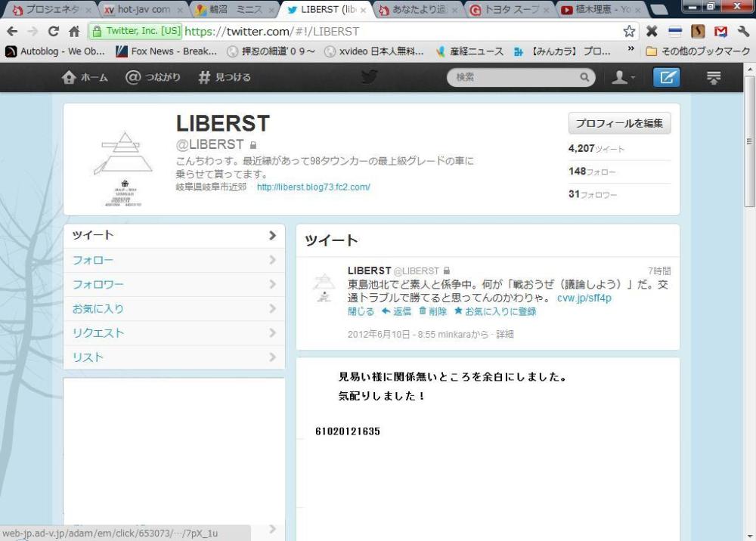Collapse the tweet with 閉じる
Image resolution: width=756 pixels, height=541 pixels.
(x=361, y=312)
